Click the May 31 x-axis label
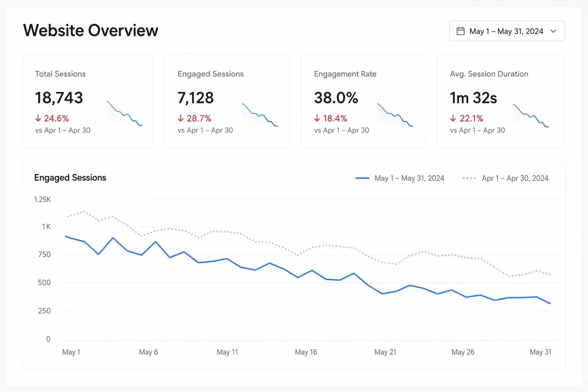This screenshot has width=588, height=392. point(541,352)
